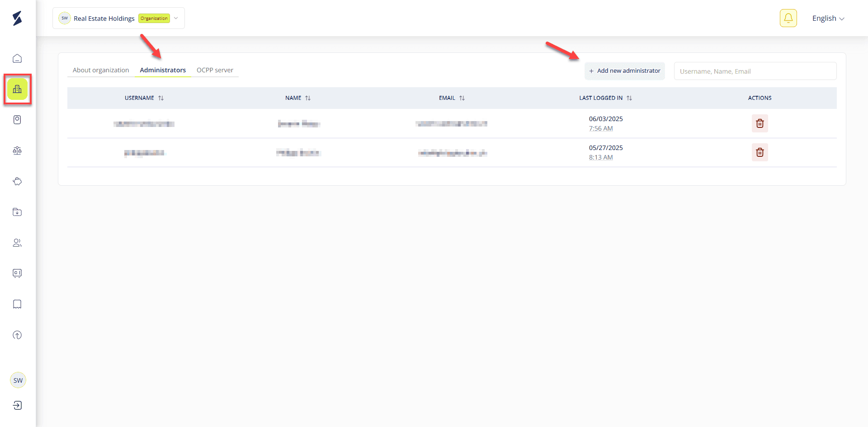Screen dimensions: 868x427
Task: Click the yellow Organization badge
Action: 154,19
